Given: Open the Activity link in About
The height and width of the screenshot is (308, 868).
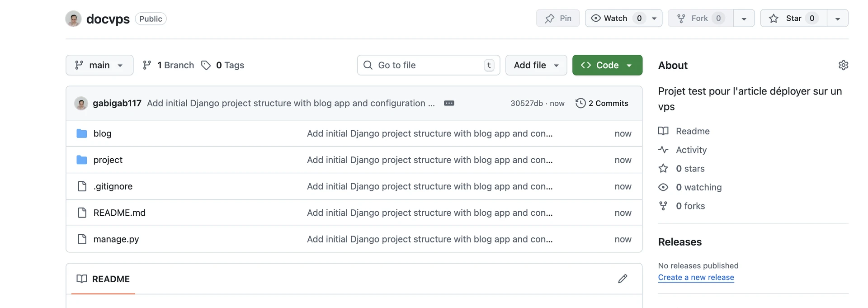Looking at the screenshot, I should (691, 150).
